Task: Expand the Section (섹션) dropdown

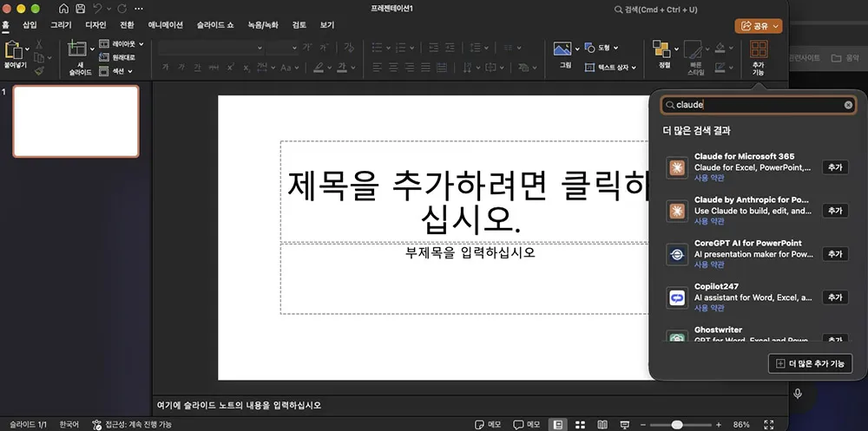Action: tap(116, 71)
